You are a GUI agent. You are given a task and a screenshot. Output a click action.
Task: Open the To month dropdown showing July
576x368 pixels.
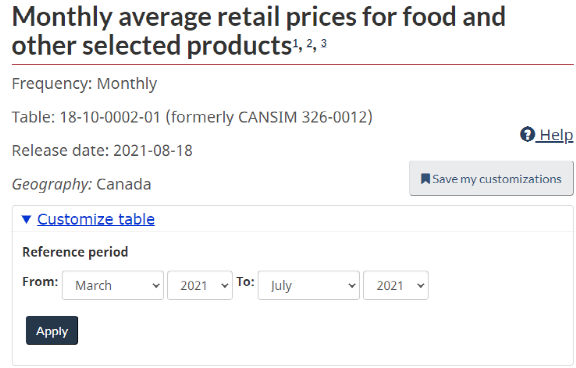[309, 285]
